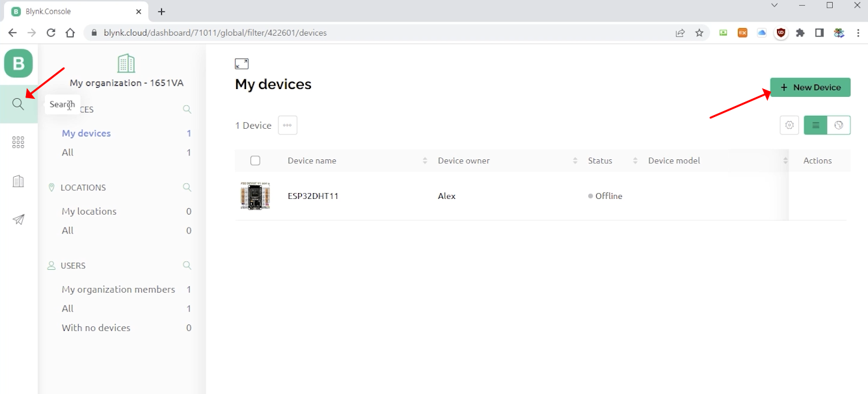The height and width of the screenshot is (394, 868).
Task: Click the Offline status cell
Action: tap(605, 196)
